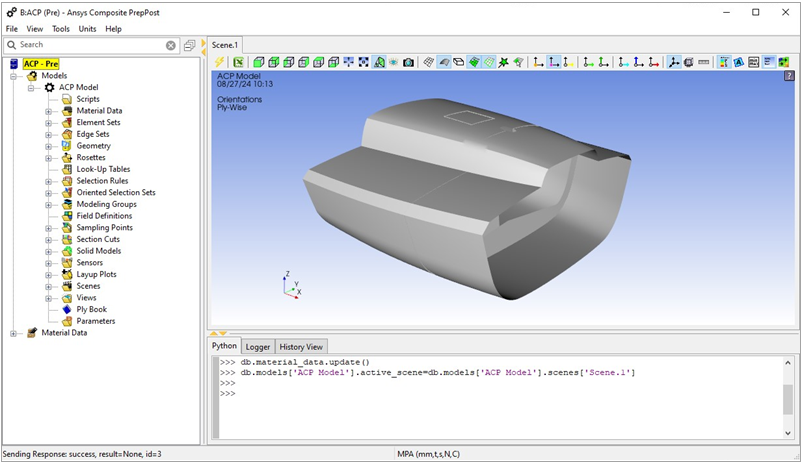Expand the Element Sets tree node
The image size is (803, 464).
click(48, 123)
